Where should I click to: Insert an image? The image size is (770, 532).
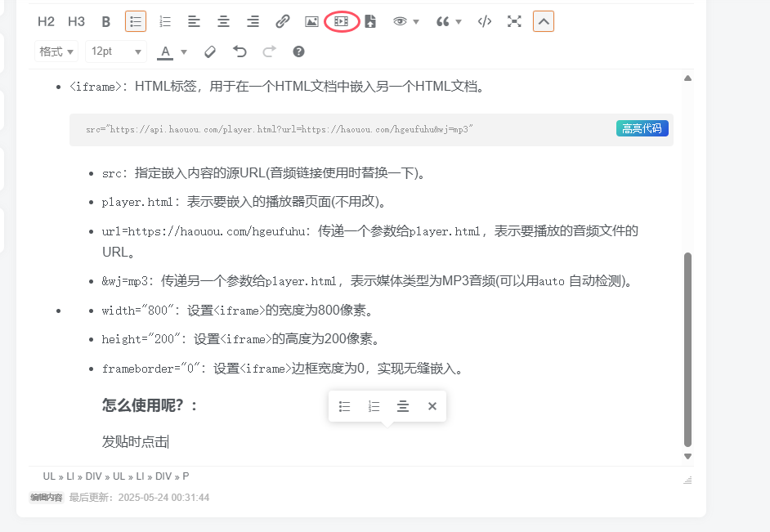(x=311, y=21)
